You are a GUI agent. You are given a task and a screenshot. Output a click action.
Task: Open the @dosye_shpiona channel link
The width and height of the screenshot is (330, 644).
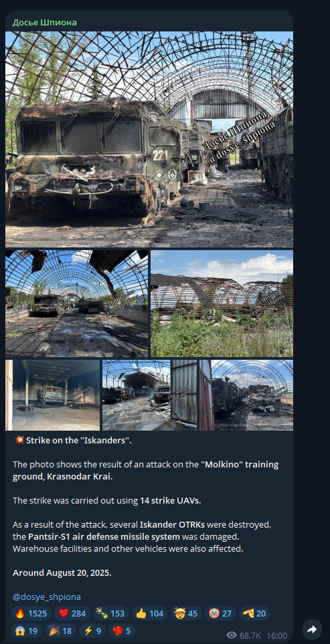46,597
